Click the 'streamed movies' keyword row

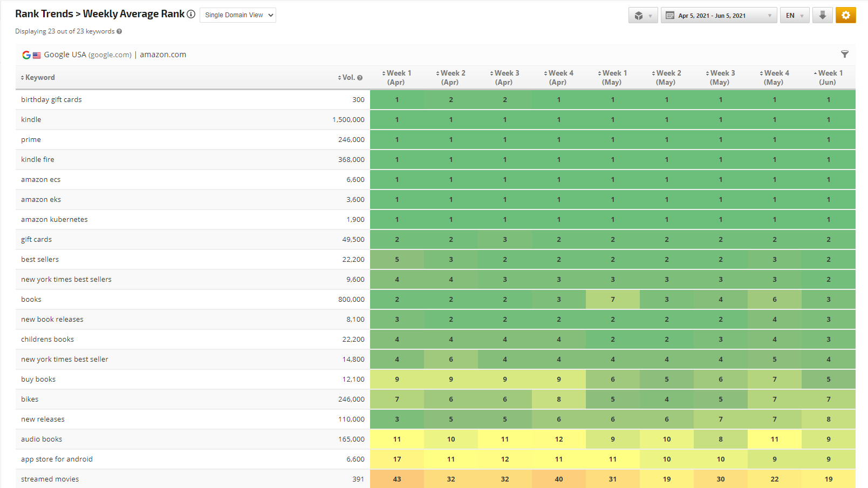[x=50, y=479]
